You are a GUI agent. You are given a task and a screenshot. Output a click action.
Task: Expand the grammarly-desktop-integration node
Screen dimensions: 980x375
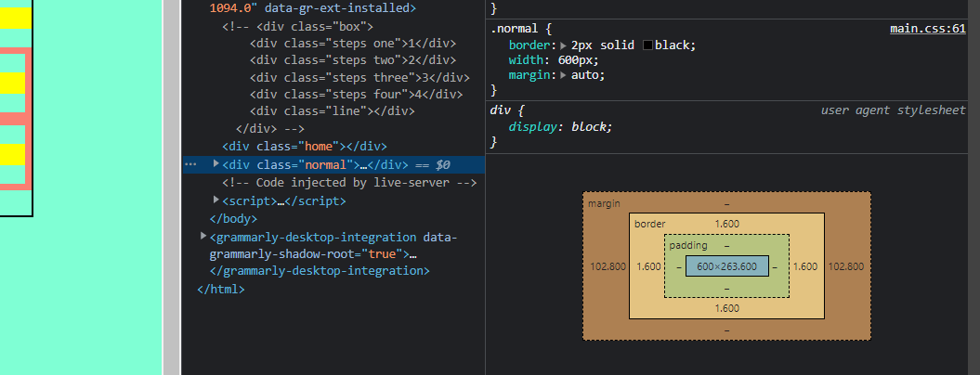pos(203,236)
